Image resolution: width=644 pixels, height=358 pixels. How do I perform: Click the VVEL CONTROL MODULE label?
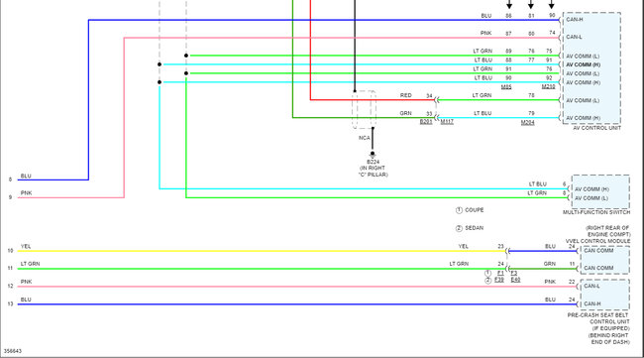597,241
